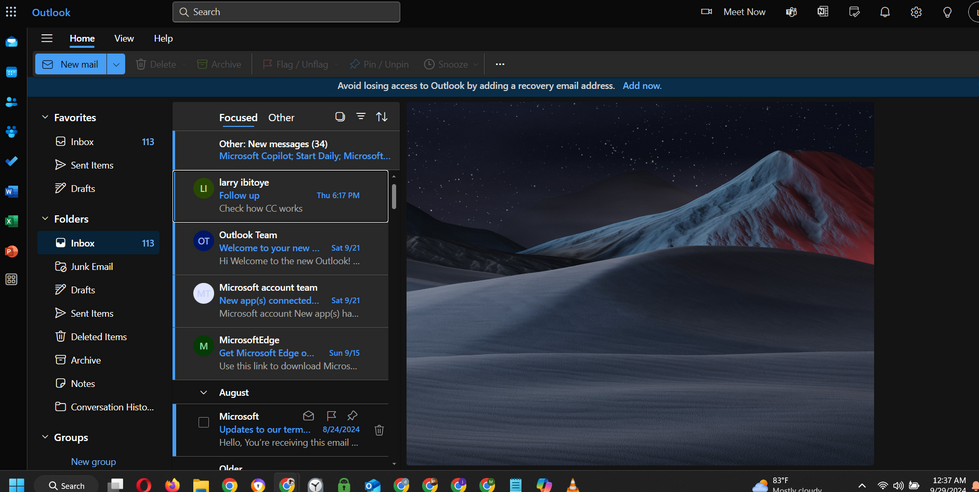Open notifications bell
Screen dimensions: 979x492
pyautogui.click(x=885, y=12)
